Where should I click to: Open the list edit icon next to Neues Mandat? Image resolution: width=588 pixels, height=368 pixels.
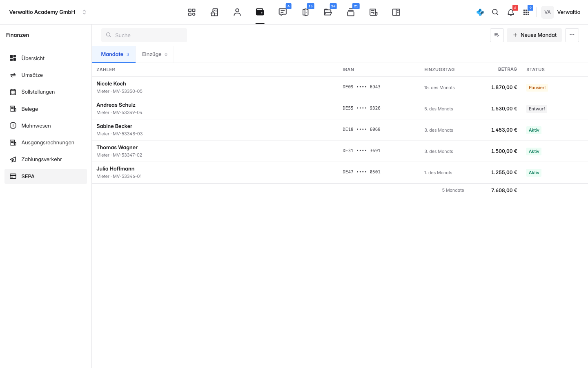(497, 35)
